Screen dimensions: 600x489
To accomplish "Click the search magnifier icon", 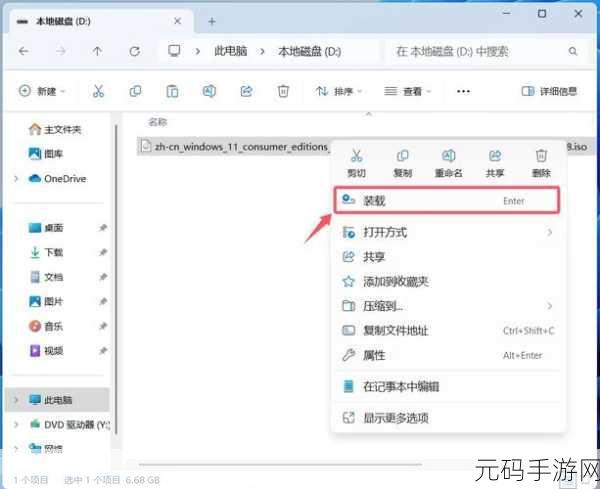I will [x=572, y=51].
